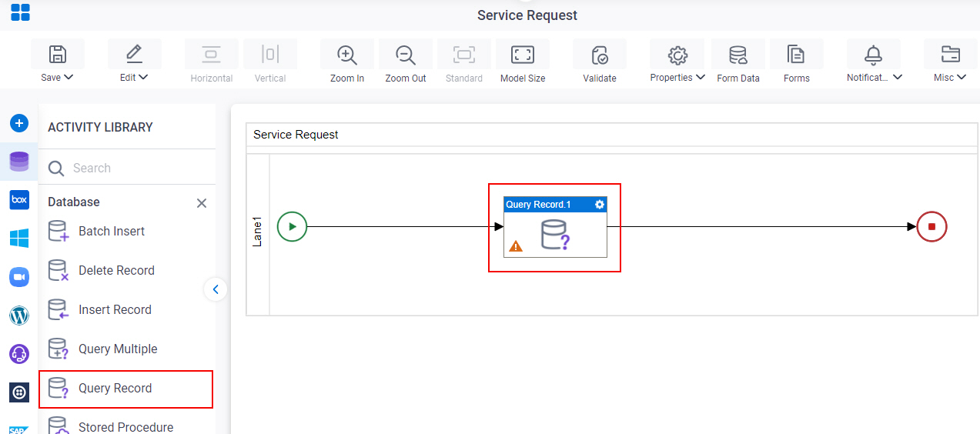Close the Database category panel
980x434 pixels.
(202, 203)
